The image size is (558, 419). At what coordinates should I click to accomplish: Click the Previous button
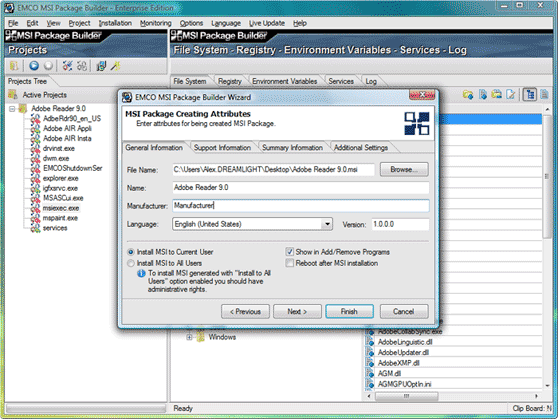(245, 311)
